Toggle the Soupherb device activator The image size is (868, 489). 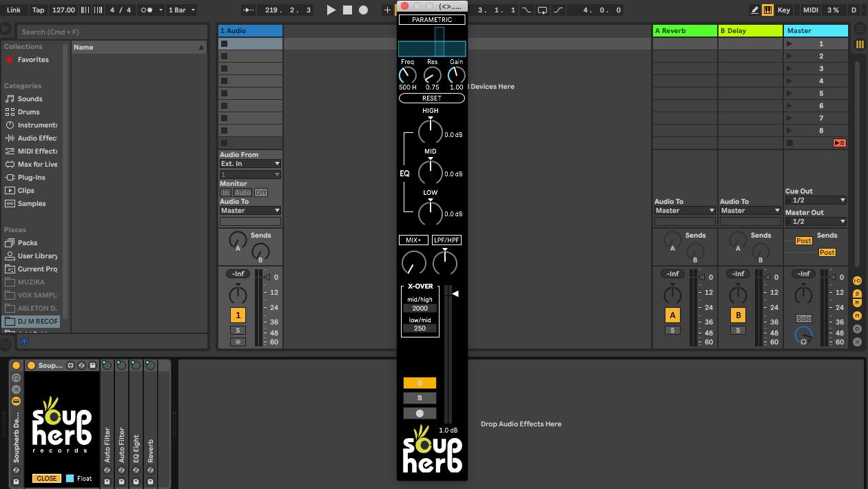pos(31,365)
